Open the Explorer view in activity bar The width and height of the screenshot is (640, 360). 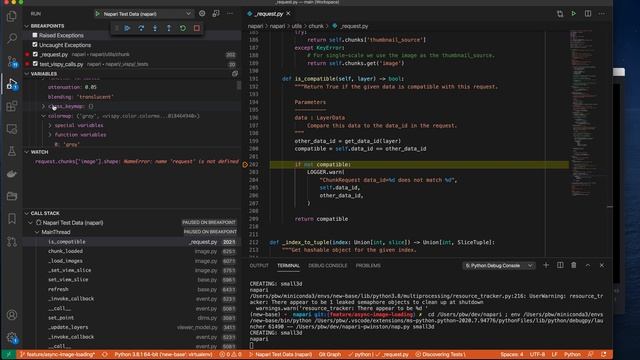[x=12, y=16]
